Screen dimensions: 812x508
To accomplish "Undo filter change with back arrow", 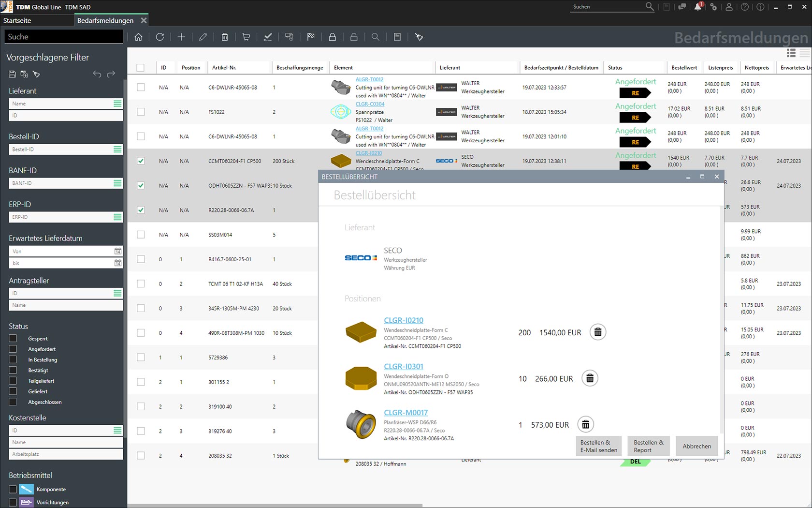I will 97,74.
